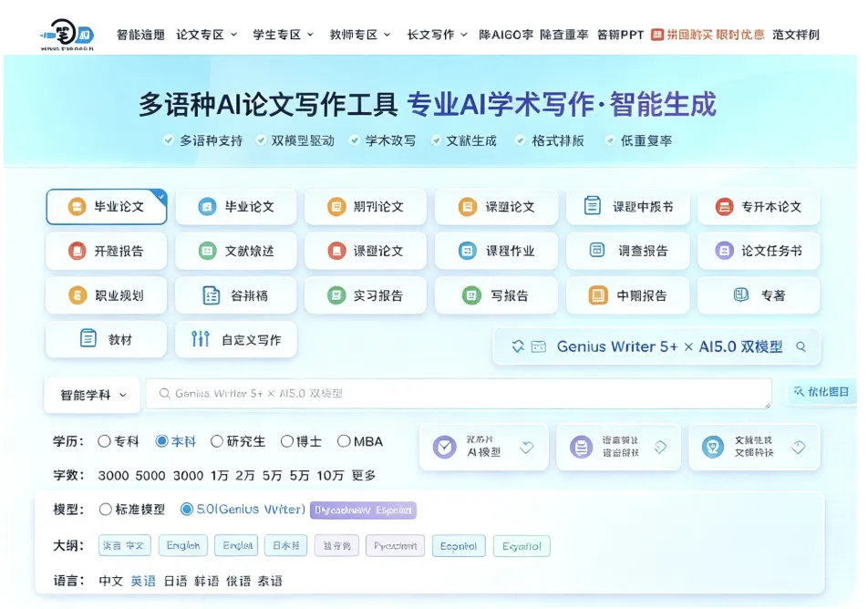Click search icon in Genius Writer bar
The height and width of the screenshot is (609, 868).
pos(801,346)
